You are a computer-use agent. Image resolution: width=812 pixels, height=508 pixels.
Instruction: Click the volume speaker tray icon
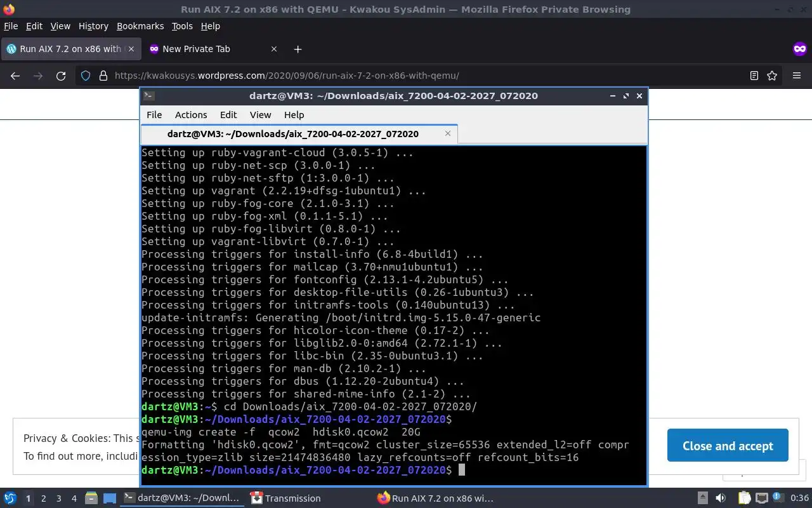coord(721,498)
